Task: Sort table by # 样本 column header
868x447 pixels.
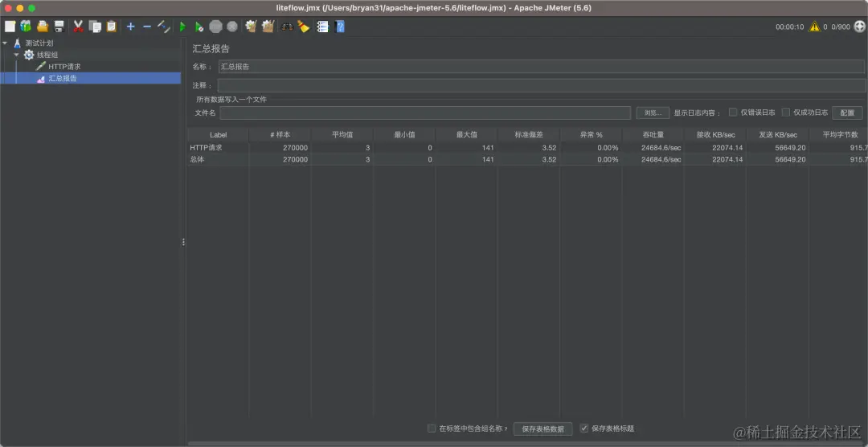Action: 280,134
